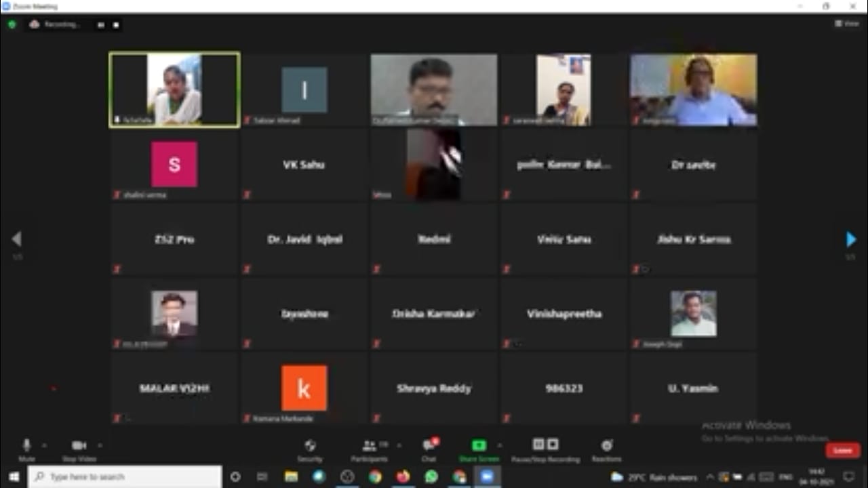This screenshot has width=868, height=488.
Task: Open the View layout menu
Action: (846, 24)
